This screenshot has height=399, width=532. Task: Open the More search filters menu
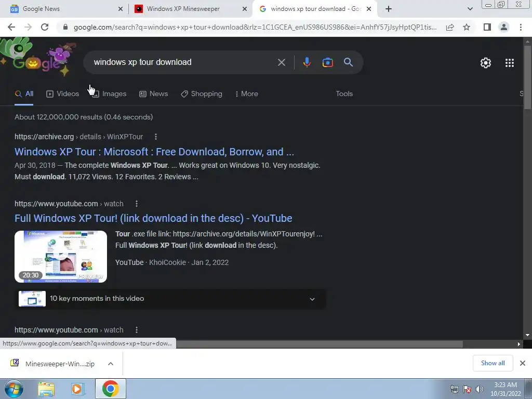[x=247, y=94]
